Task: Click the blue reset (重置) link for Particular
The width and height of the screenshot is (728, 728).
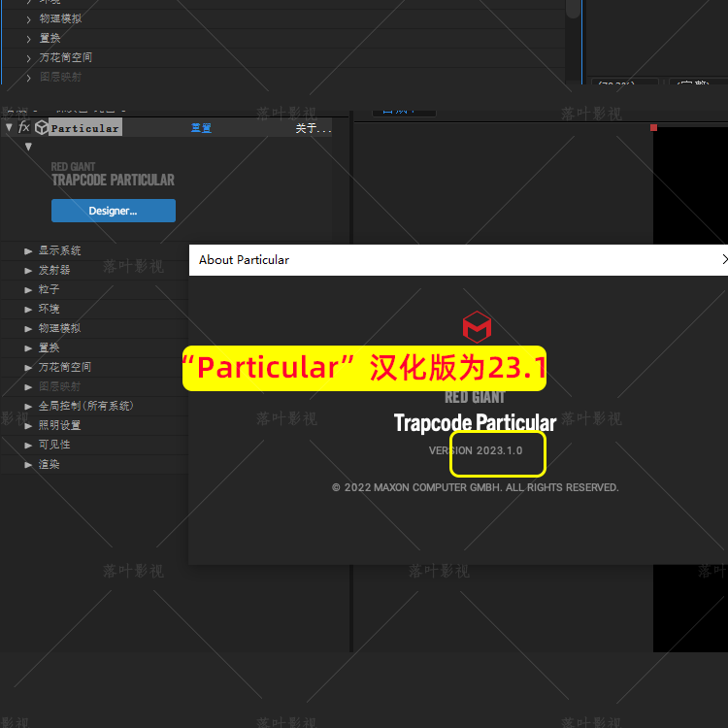Action: 201,128
